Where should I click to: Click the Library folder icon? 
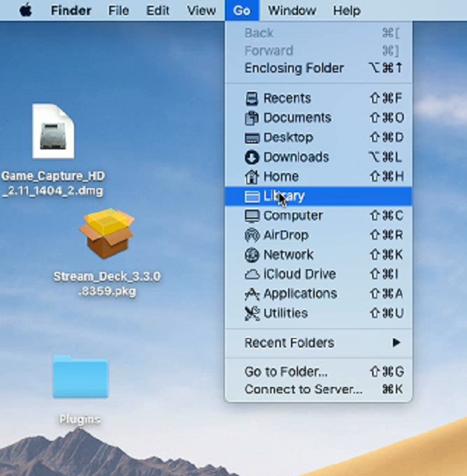coord(252,197)
